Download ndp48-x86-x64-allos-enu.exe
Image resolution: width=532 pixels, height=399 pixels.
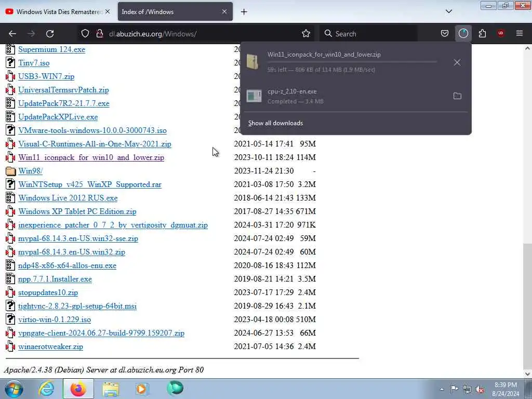point(67,265)
